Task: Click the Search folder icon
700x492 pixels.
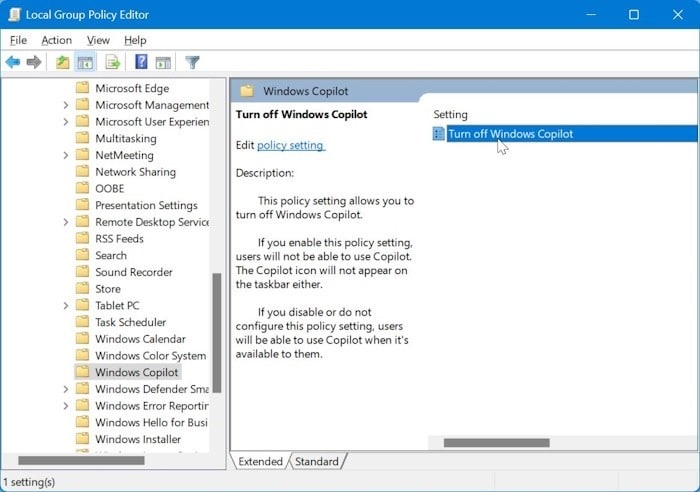Action: [82, 255]
